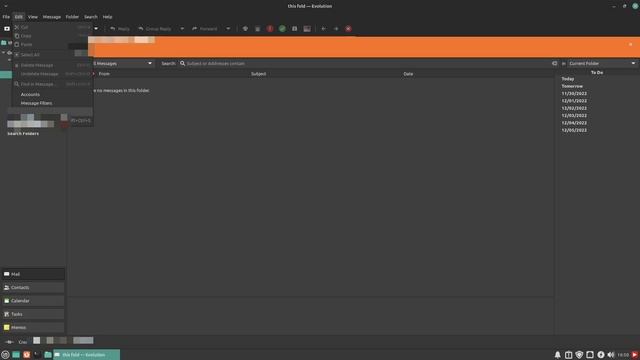Mark as Junk with red icon
The height and width of the screenshot is (360, 640).
point(270,29)
